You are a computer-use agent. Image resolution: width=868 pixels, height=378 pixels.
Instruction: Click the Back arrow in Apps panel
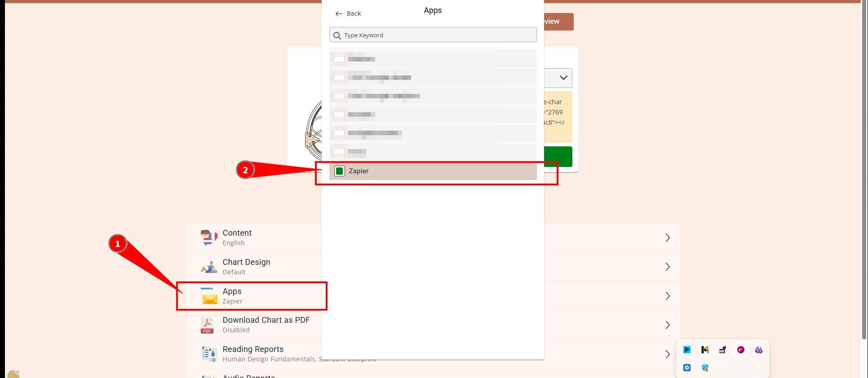click(339, 14)
